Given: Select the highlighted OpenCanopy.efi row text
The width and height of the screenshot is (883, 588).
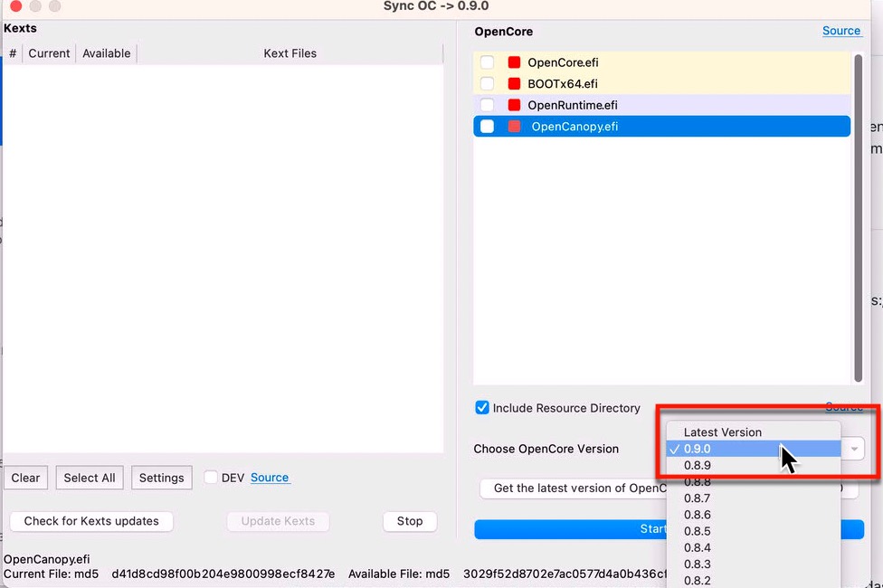Looking at the screenshot, I should tap(575, 126).
